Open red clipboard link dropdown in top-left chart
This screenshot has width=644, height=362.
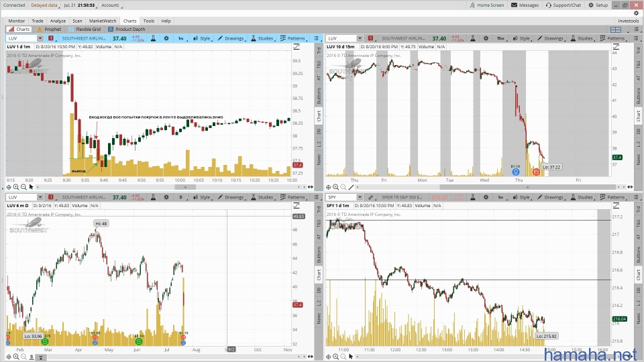click(51, 38)
